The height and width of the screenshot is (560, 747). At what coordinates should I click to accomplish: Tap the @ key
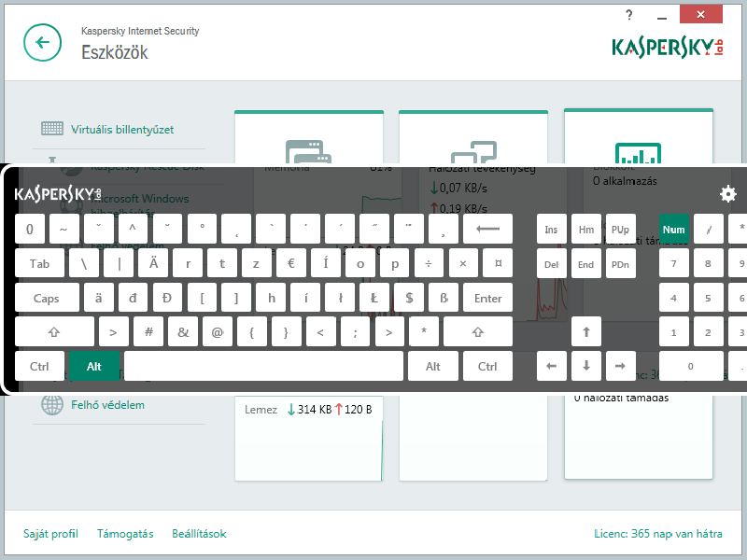(x=218, y=332)
